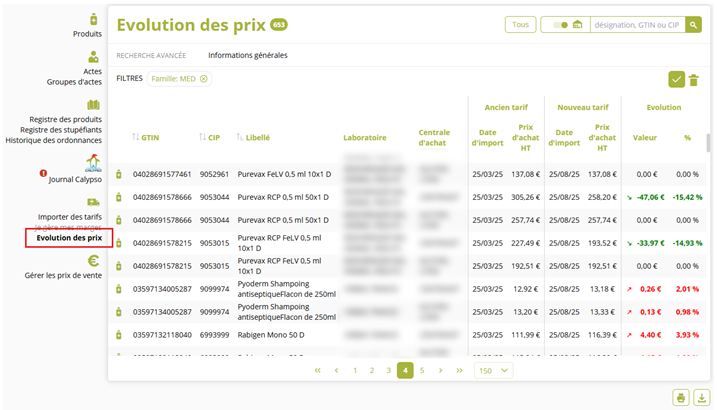717x410 pixels.
Task: Click CIP 6993999 cell
Action: point(214,335)
